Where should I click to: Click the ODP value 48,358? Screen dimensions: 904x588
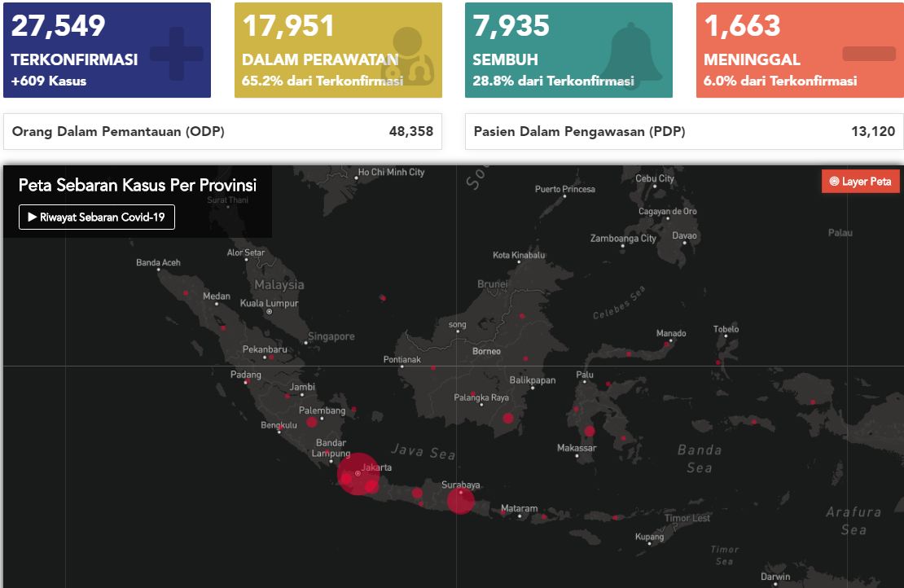(x=411, y=131)
